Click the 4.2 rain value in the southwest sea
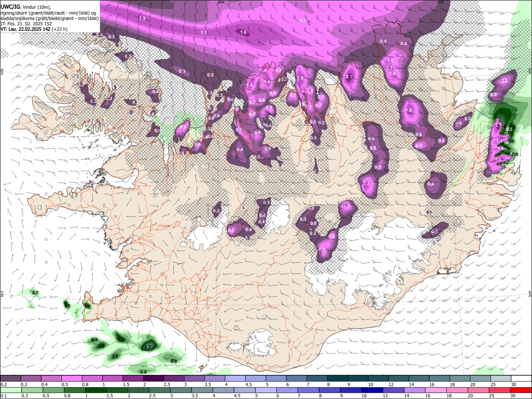532x399 pixels. pyautogui.click(x=101, y=346)
